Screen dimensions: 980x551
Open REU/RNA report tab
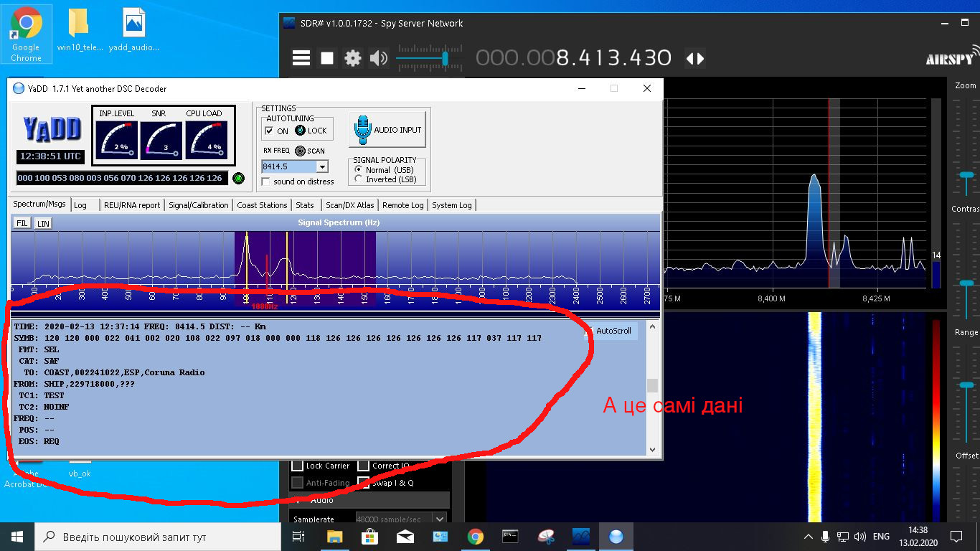coord(132,205)
